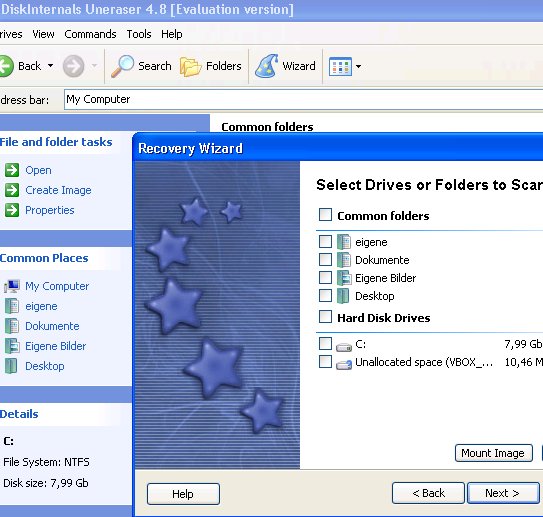543x517 pixels.
Task: Click the Mount Image button
Action: point(493,453)
